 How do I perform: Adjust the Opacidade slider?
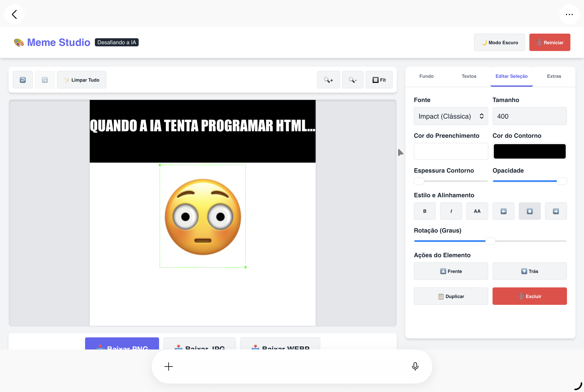click(x=530, y=181)
